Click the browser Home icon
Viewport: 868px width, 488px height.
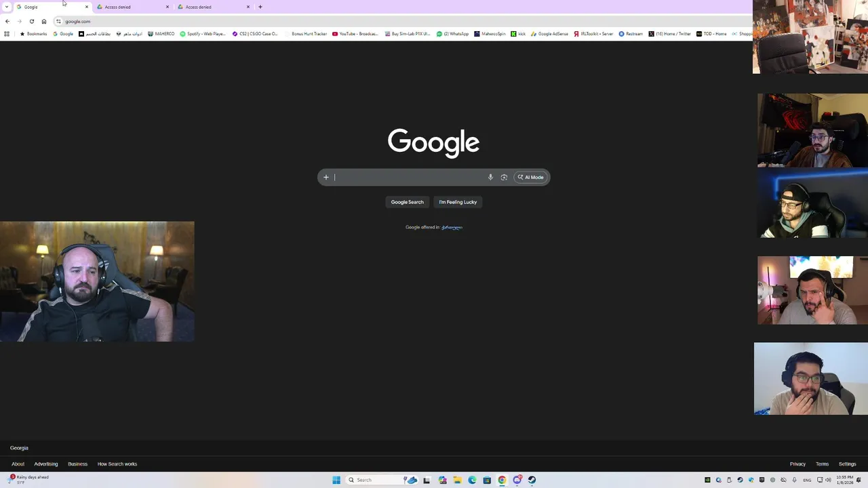(44, 21)
